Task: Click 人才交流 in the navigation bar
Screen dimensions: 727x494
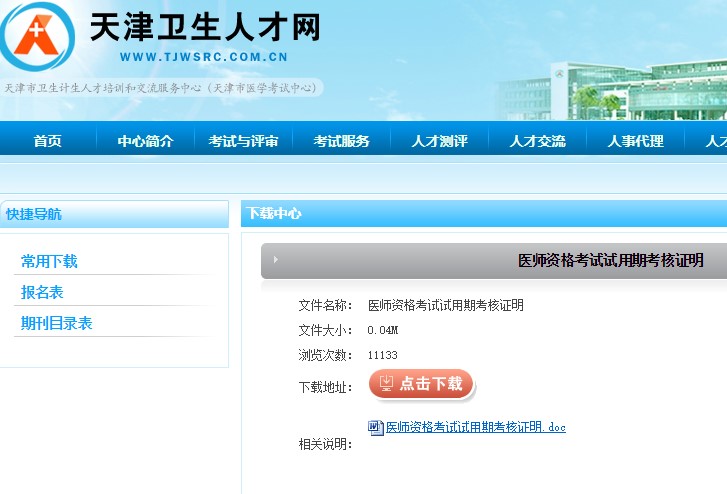Action: tap(537, 141)
